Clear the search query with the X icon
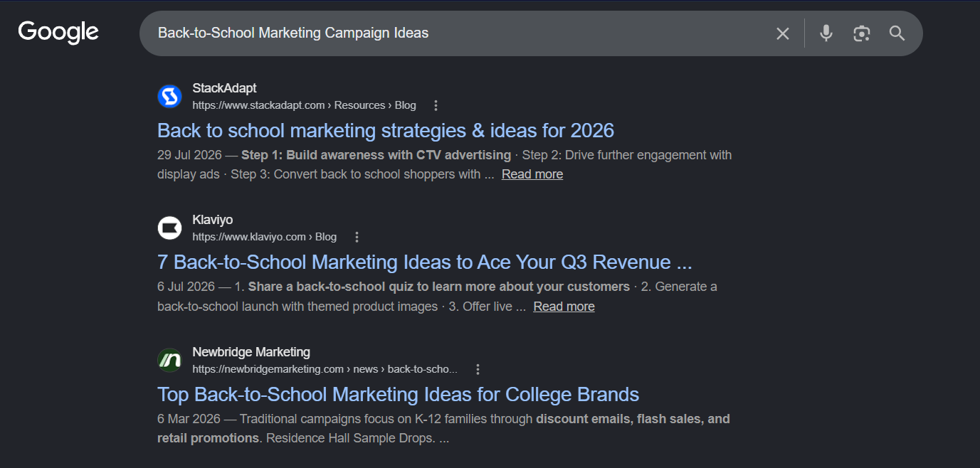The height and width of the screenshot is (468, 980). coord(783,33)
